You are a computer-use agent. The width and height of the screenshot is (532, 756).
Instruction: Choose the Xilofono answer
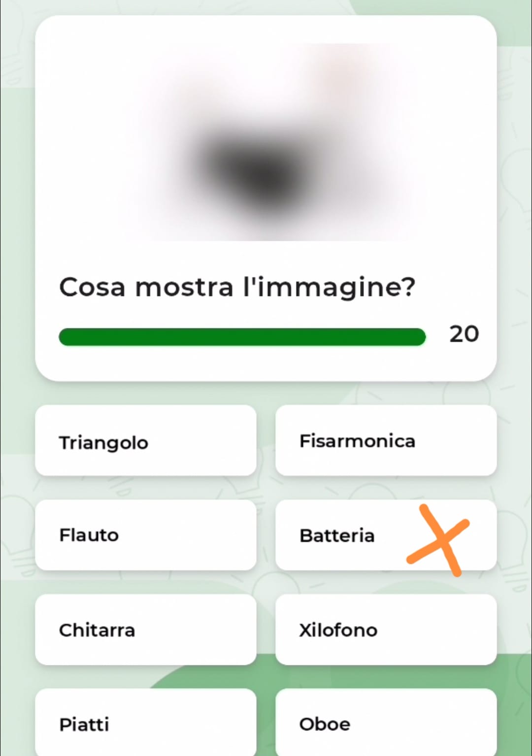386,630
